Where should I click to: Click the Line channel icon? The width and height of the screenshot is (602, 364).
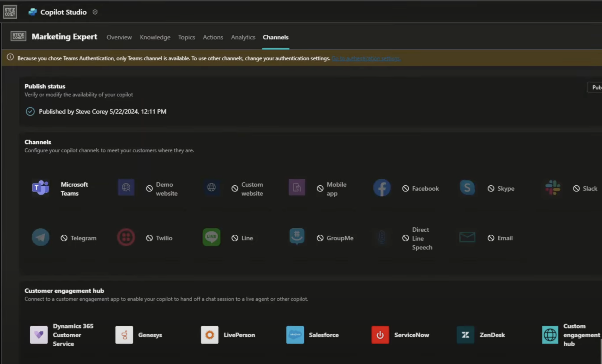click(x=211, y=237)
